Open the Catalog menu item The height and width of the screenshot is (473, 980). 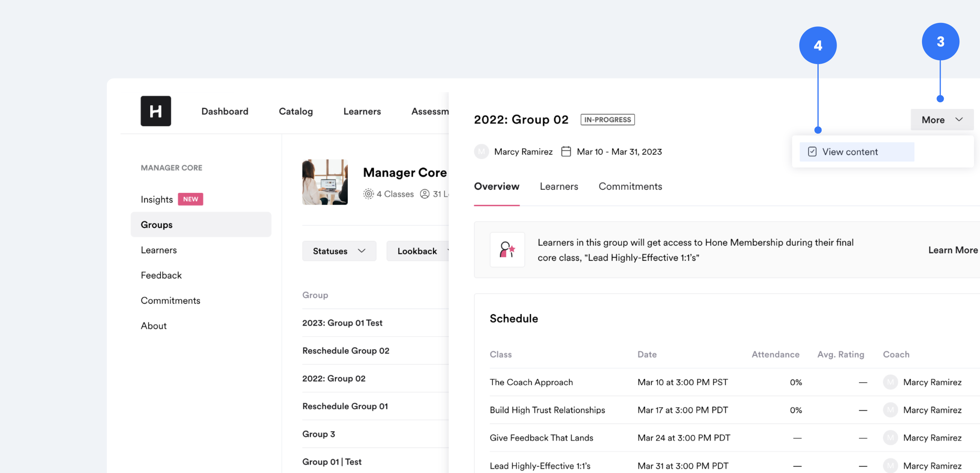296,111
